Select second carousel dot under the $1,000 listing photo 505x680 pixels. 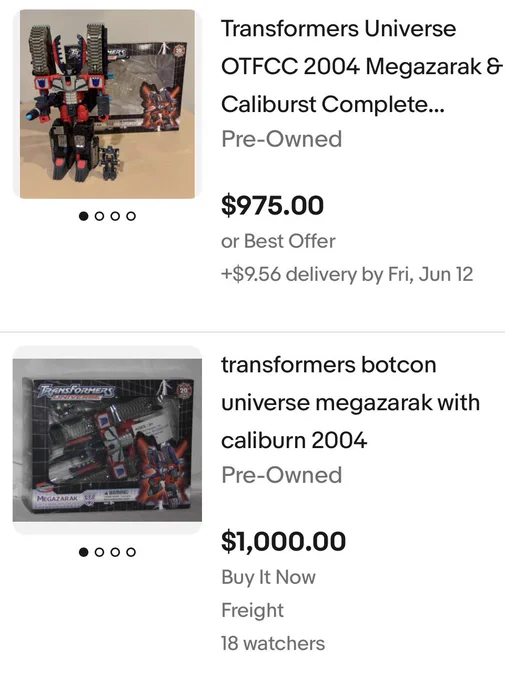(x=99, y=552)
